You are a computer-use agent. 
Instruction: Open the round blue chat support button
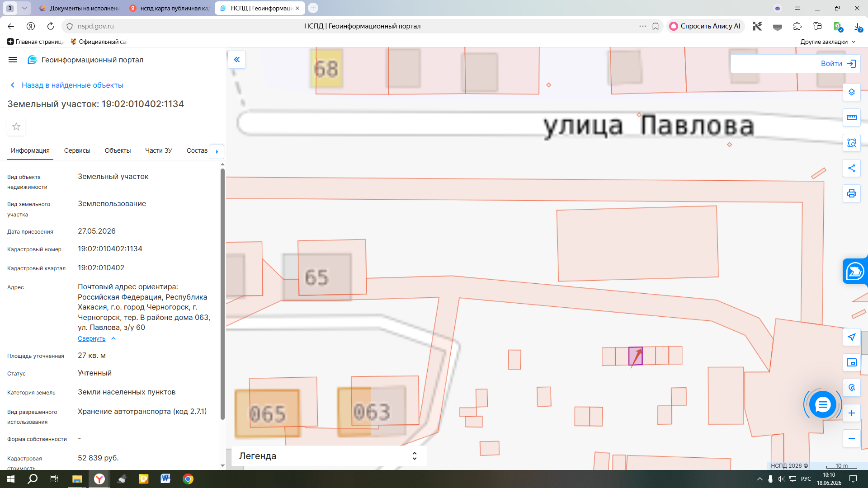pos(822,404)
